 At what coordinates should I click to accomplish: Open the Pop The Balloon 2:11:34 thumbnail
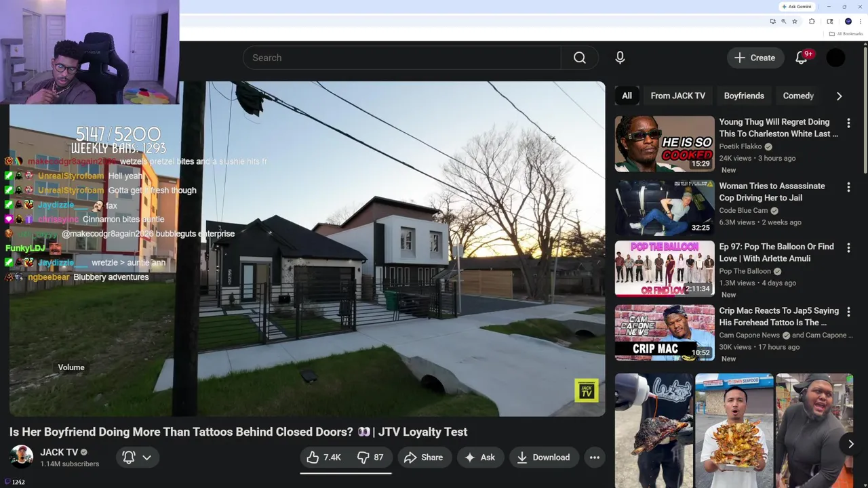[x=665, y=268]
